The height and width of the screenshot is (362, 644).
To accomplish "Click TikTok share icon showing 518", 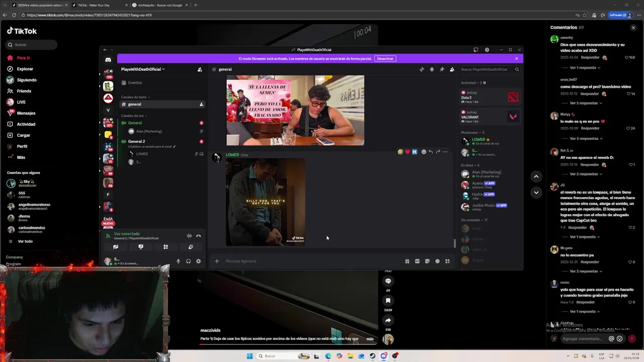I will click(388, 320).
